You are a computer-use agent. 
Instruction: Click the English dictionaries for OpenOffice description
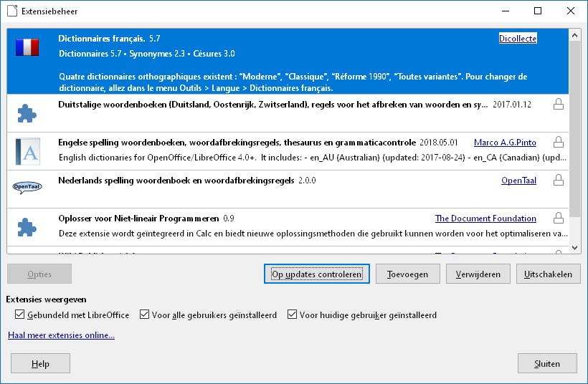click(x=313, y=158)
